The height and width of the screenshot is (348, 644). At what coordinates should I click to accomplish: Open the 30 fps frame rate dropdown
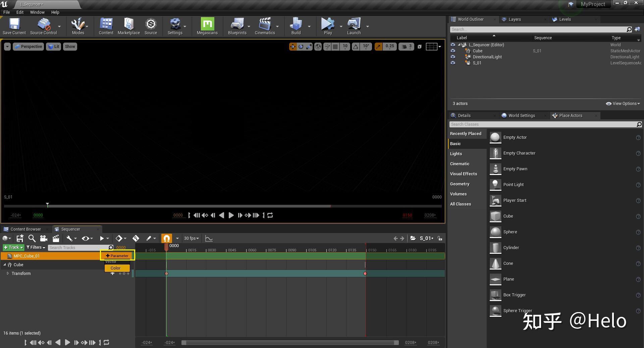click(191, 238)
